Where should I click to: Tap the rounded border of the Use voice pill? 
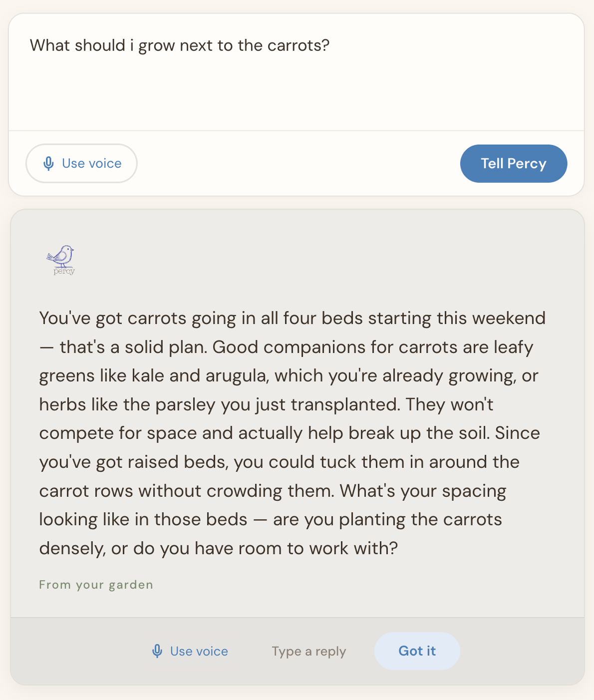(81, 146)
